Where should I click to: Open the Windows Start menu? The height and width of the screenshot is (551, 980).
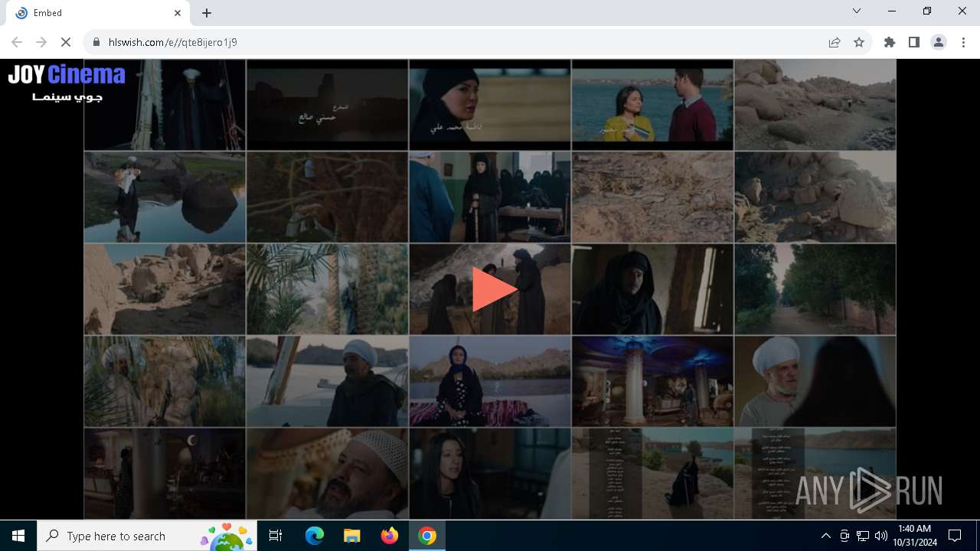pos(18,536)
